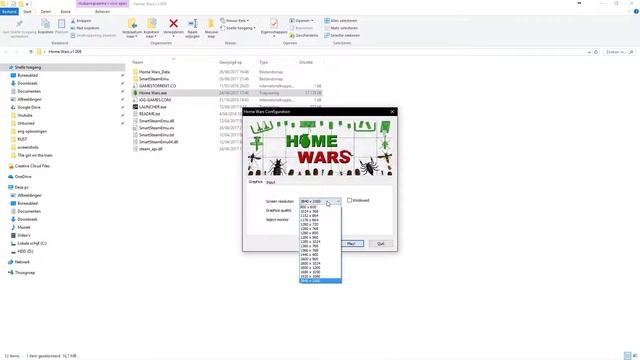Open the Screen resolution combo box
Screen dimensions: 640x360
coord(320,201)
